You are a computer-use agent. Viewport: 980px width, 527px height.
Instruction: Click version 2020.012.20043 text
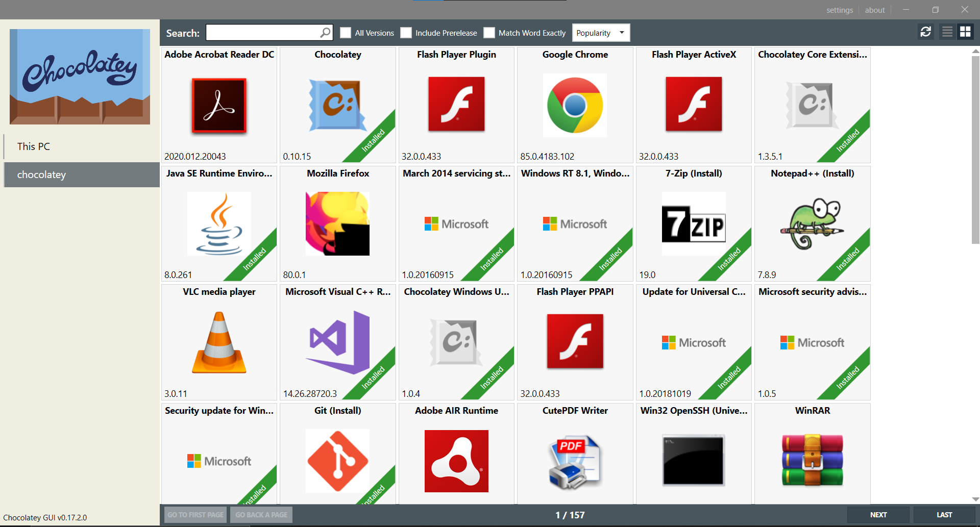click(195, 157)
